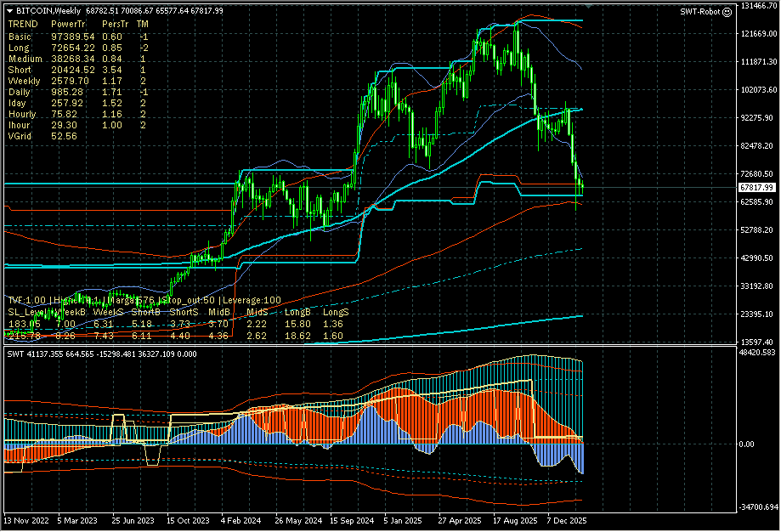Click the ShortS column label

184,313
